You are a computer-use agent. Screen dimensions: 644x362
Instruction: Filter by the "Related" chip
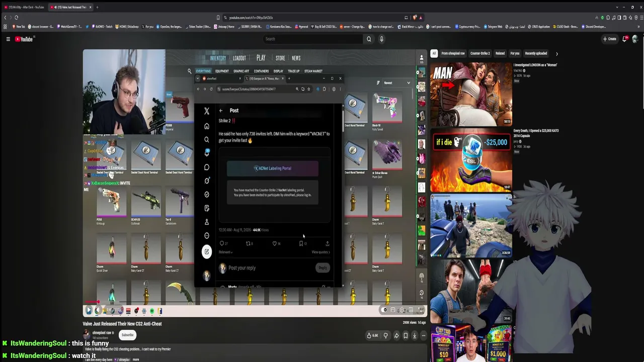[x=500, y=53]
